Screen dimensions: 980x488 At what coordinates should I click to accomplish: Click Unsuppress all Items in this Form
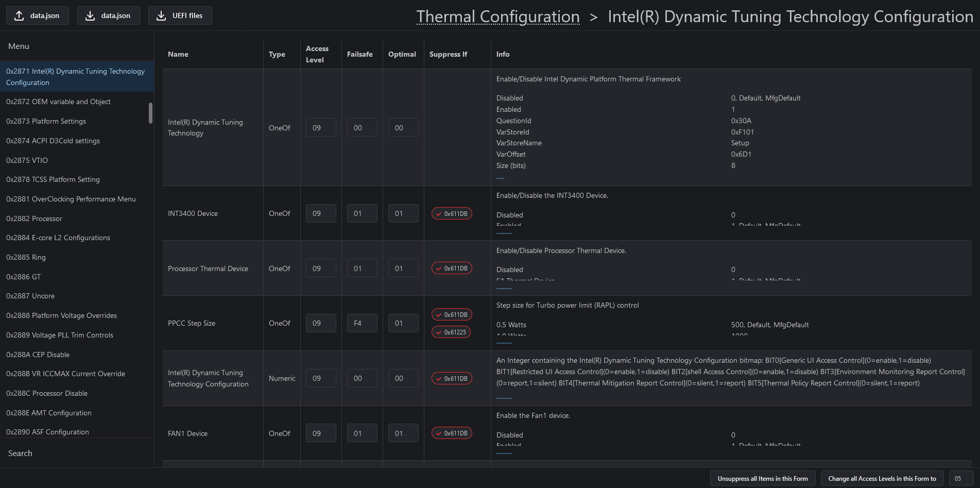tap(762, 479)
